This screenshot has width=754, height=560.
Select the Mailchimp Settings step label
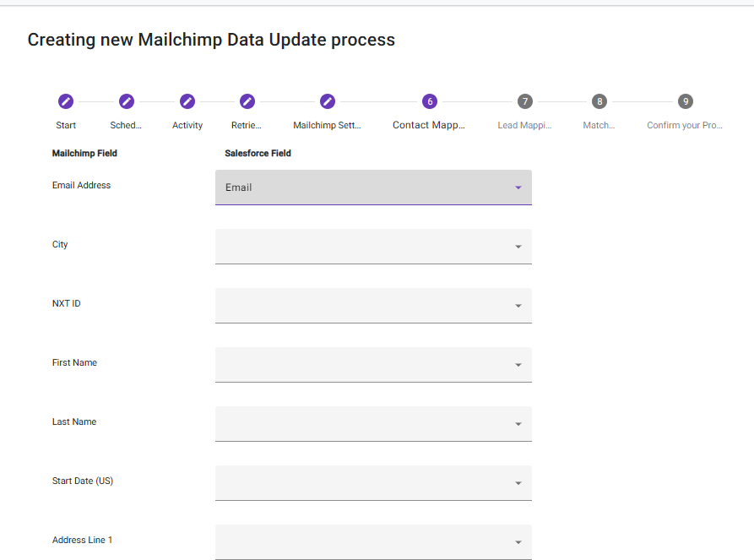[328, 125]
